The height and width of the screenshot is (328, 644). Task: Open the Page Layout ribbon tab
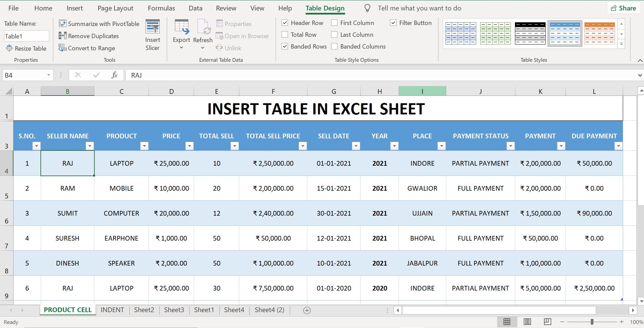116,8
